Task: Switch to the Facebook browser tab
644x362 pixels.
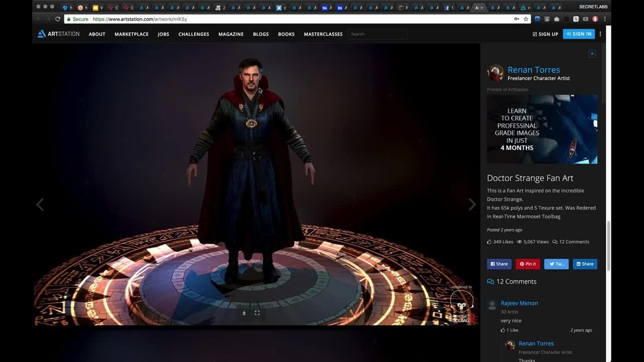Action: pos(449,8)
